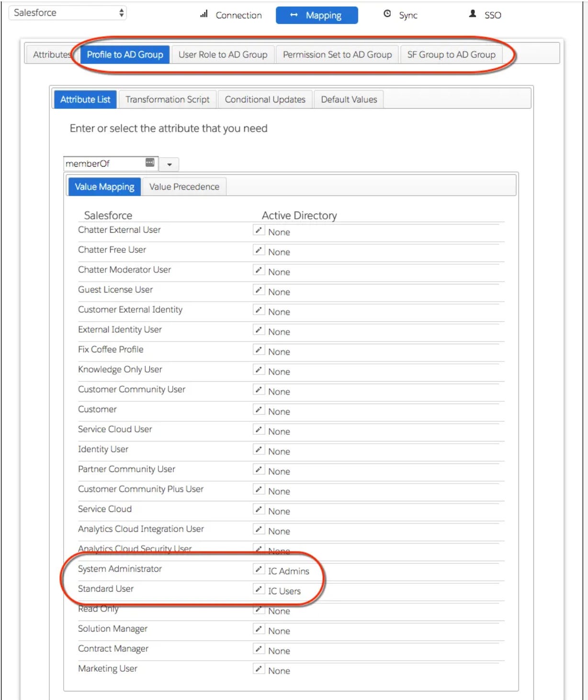Click the Marketing User profile name
The height and width of the screenshot is (700, 588).
point(108,668)
